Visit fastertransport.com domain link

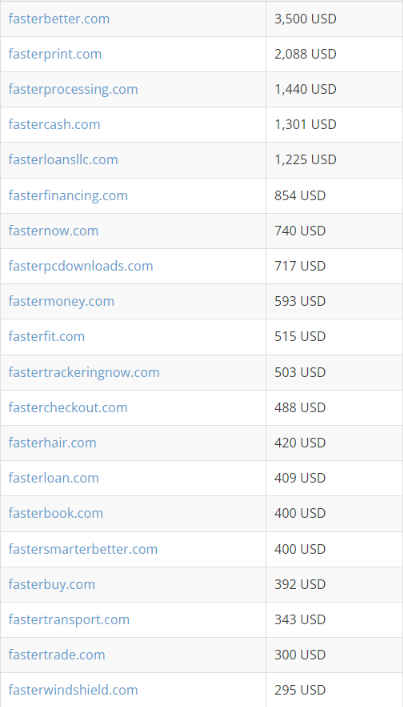(x=69, y=620)
